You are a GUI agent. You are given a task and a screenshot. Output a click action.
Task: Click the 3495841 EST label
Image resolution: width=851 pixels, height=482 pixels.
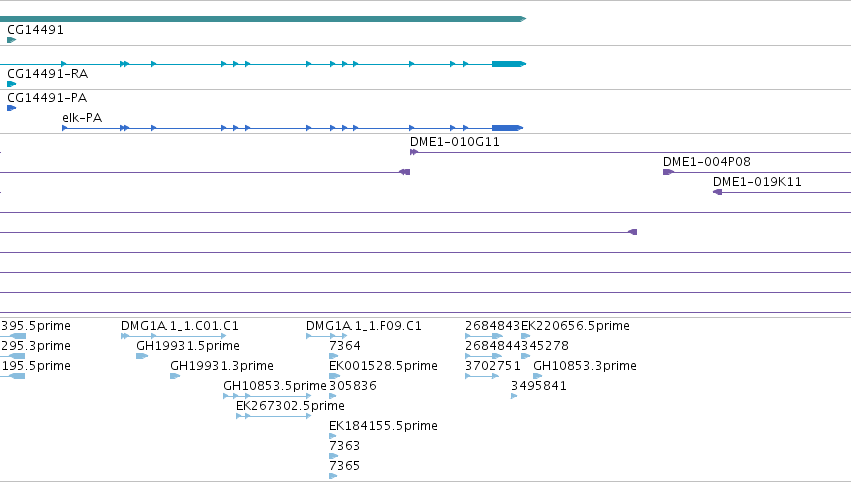click(538, 386)
